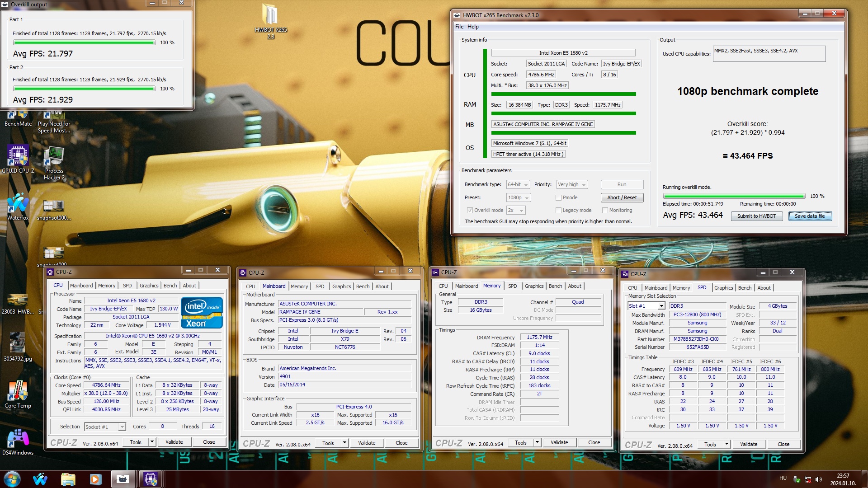Toggle the Overkill mode checkbox
Screen dimensions: 868x488
point(470,210)
